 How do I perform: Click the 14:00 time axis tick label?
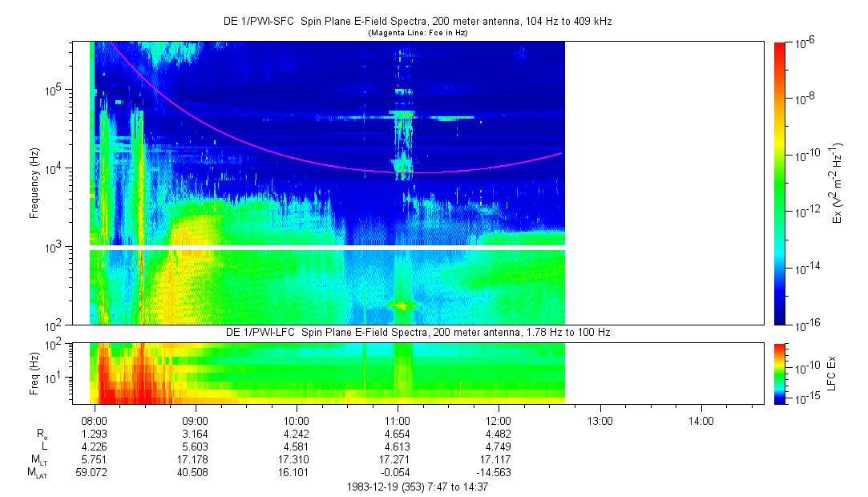point(700,420)
